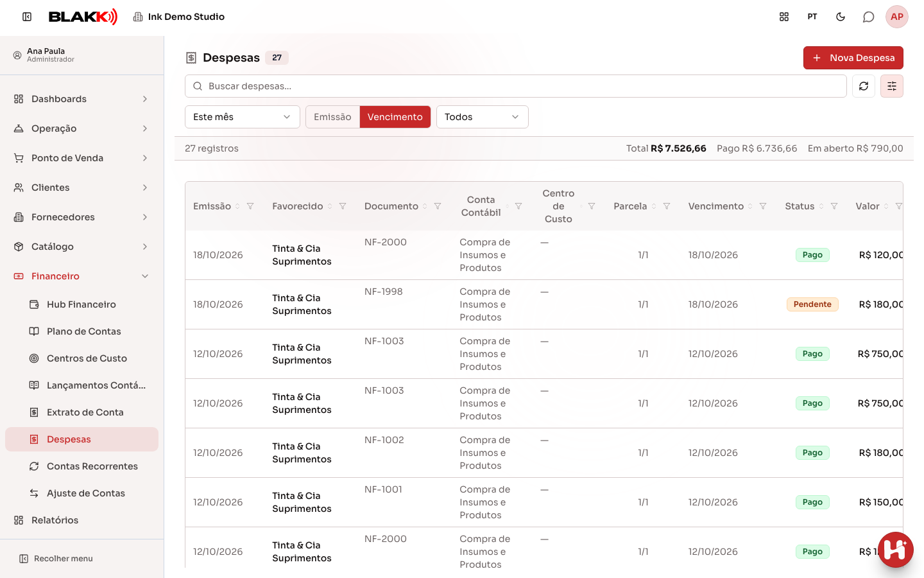The height and width of the screenshot is (578, 924).
Task: Open the Todos status dropdown
Action: coord(483,117)
